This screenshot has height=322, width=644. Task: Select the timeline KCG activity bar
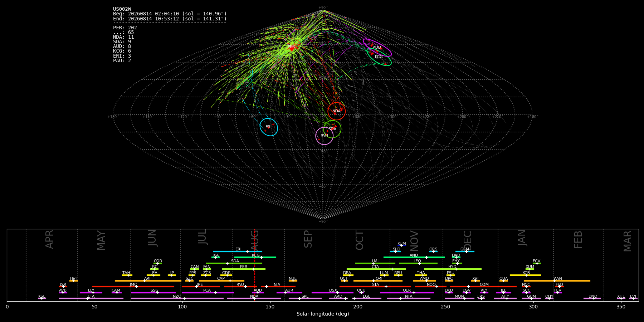[255, 257]
